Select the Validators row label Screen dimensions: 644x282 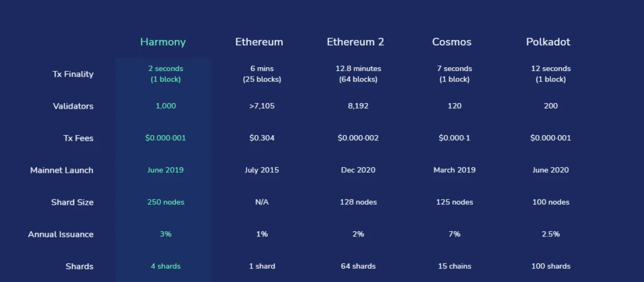(73, 106)
